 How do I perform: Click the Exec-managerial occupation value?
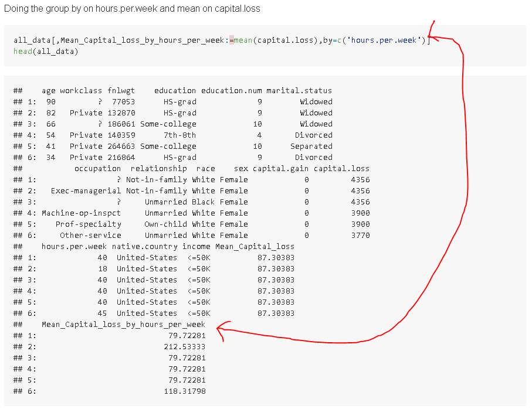pos(86,190)
